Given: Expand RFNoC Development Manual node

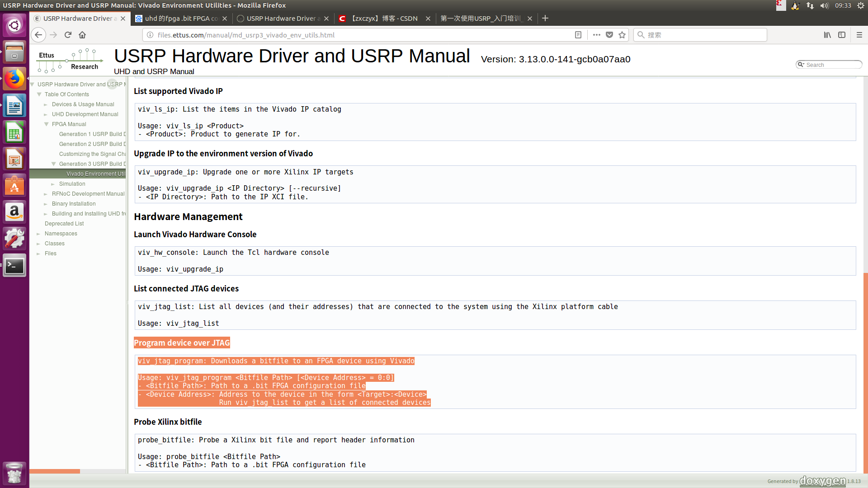Looking at the screenshot, I should pos(46,194).
